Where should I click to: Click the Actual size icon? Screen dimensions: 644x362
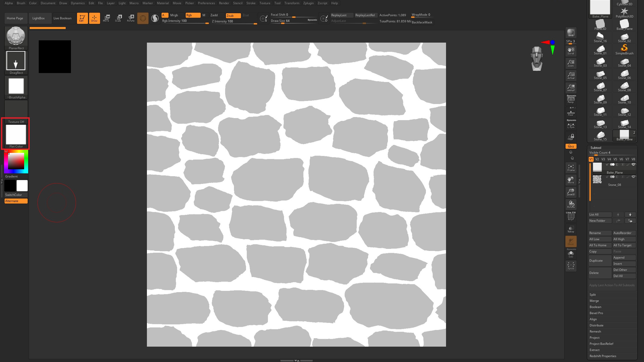point(571,75)
